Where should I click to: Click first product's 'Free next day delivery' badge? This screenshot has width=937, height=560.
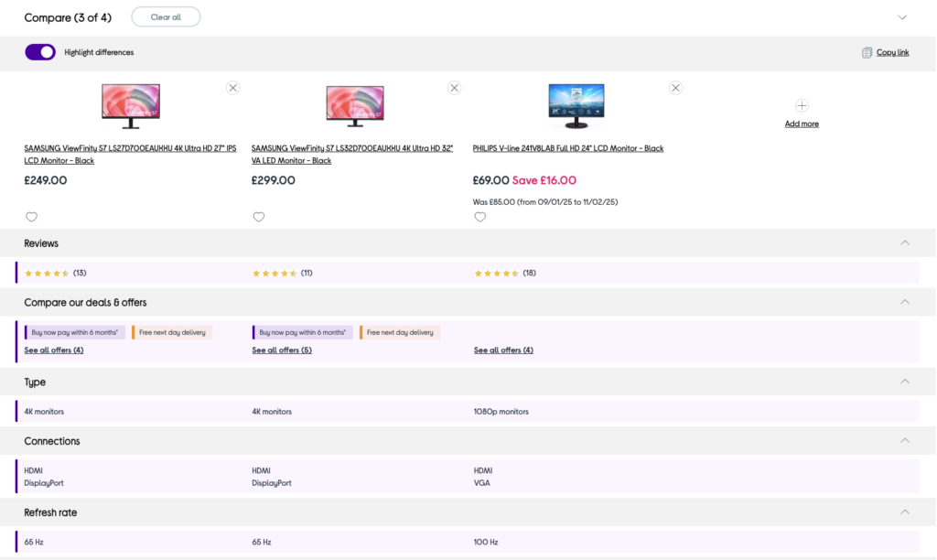tap(172, 332)
